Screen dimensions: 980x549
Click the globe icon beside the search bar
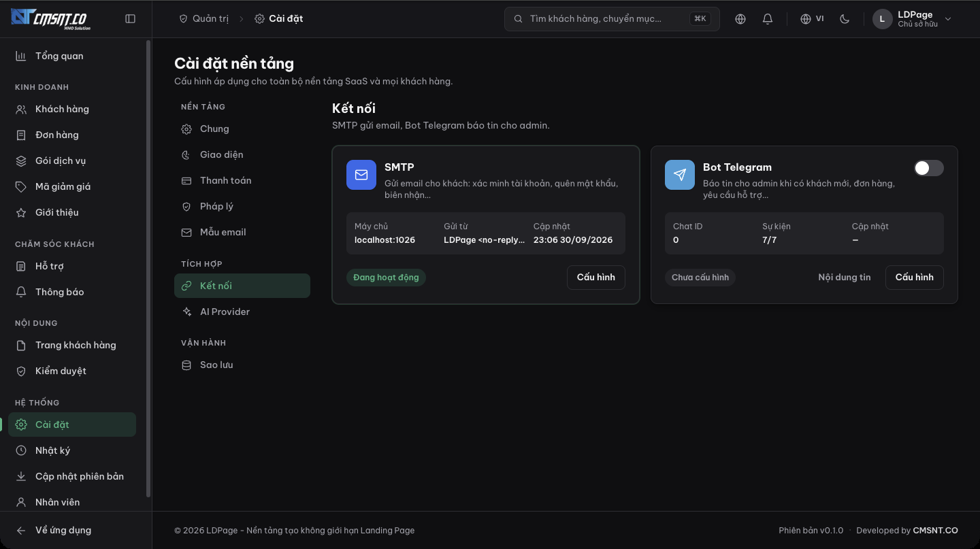click(x=740, y=19)
